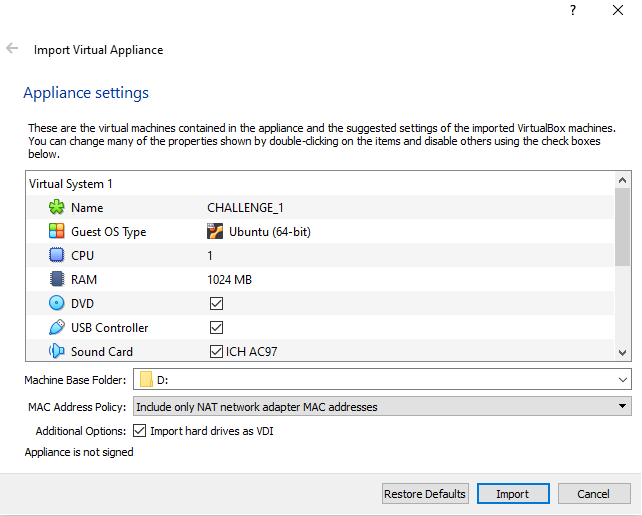642x516 pixels.
Task: Click the RAM memory icon
Action: point(56,279)
